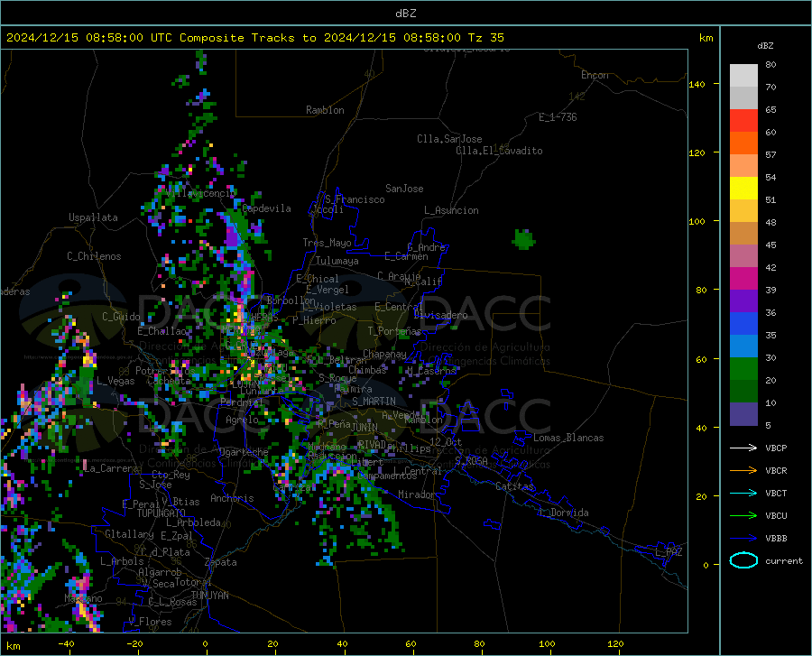Click the Gltallary label
This screenshot has height=656, width=812.
[x=129, y=534]
